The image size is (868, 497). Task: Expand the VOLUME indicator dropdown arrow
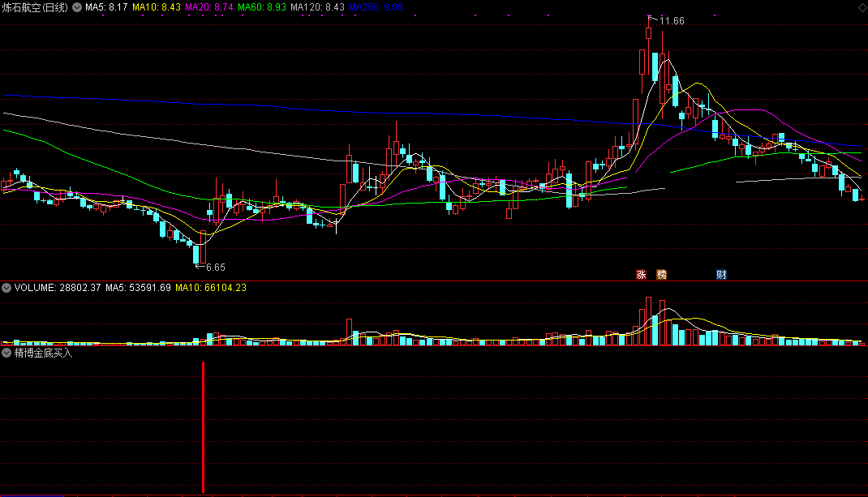[6, 288]
